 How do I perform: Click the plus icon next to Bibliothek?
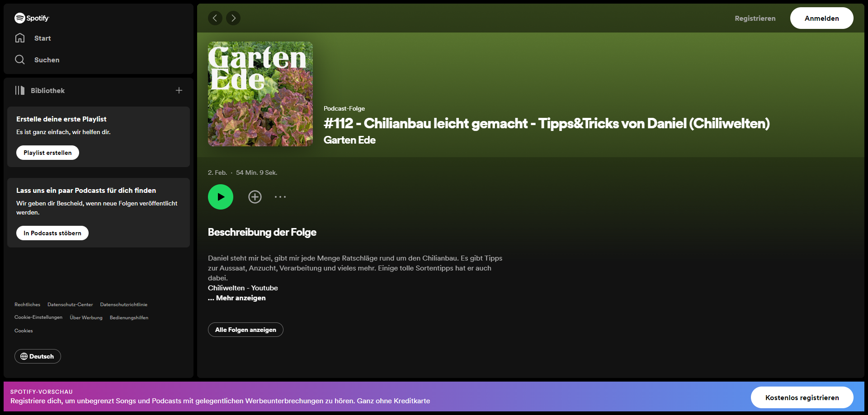[x=179, y=90]
